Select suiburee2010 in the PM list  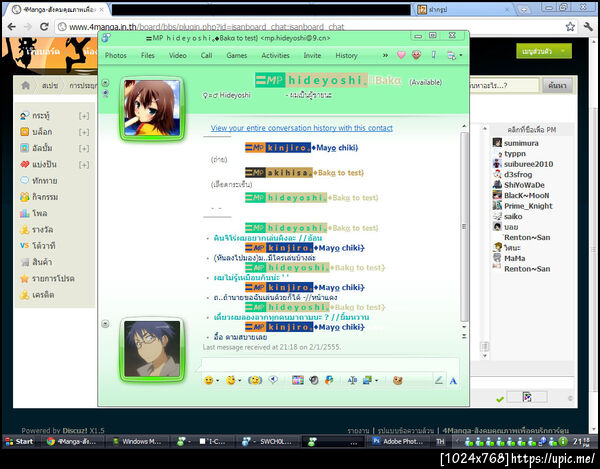528,164
